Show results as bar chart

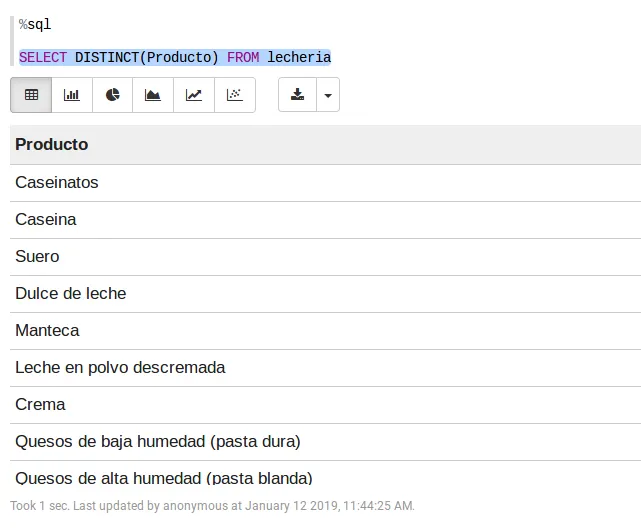(x=72, y=95)
